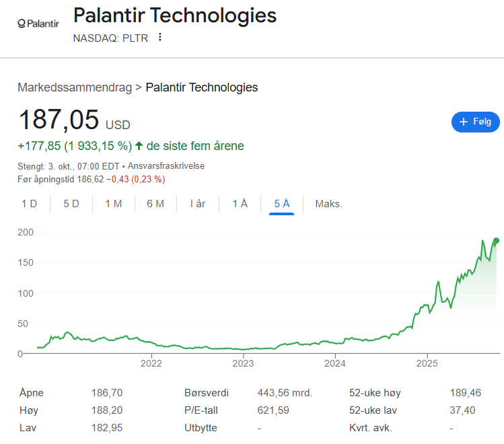Click the 2022 marker on chart axis
This screenshot has width=504, height=444.
tap(151, 364)
